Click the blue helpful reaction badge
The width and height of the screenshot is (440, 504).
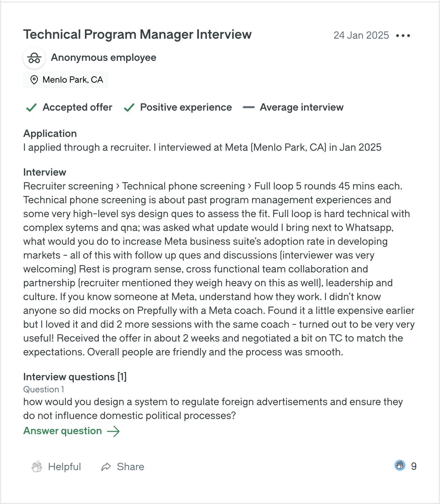[x=400, y=466]
